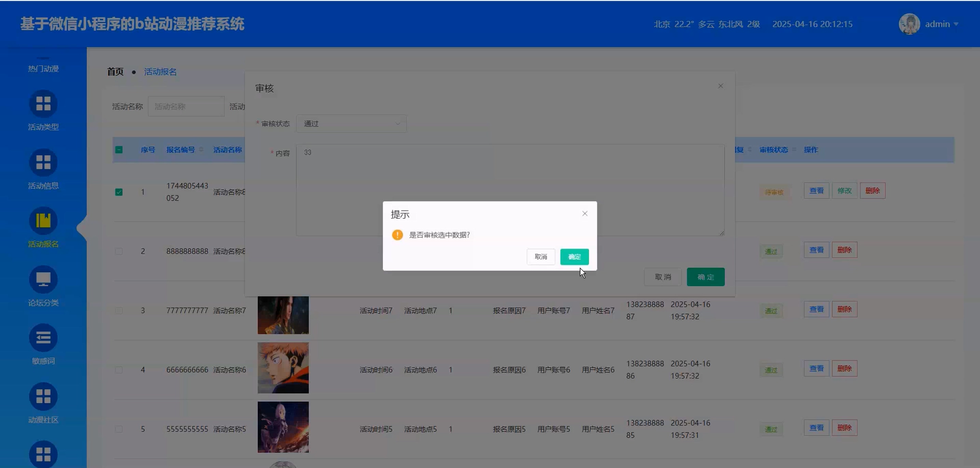Sort by 报名编号 column arrows
This screenshot has height=468, width=980.
(201, 149)
